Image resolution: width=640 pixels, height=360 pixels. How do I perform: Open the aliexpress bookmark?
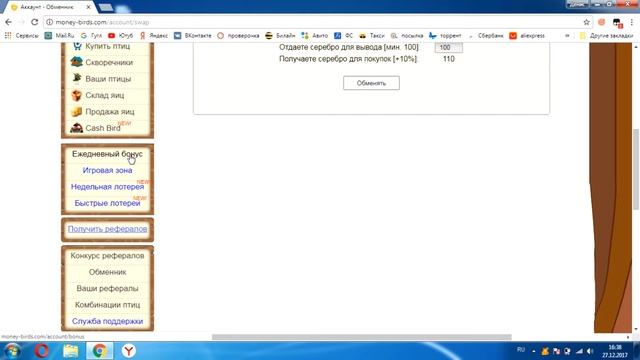527,36
